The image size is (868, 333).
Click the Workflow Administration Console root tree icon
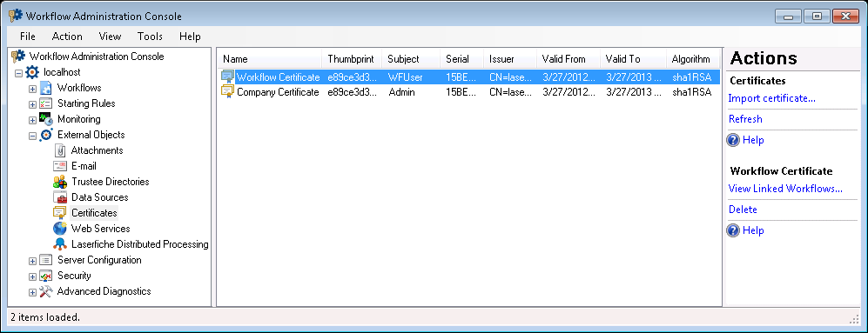coord(18,56)
